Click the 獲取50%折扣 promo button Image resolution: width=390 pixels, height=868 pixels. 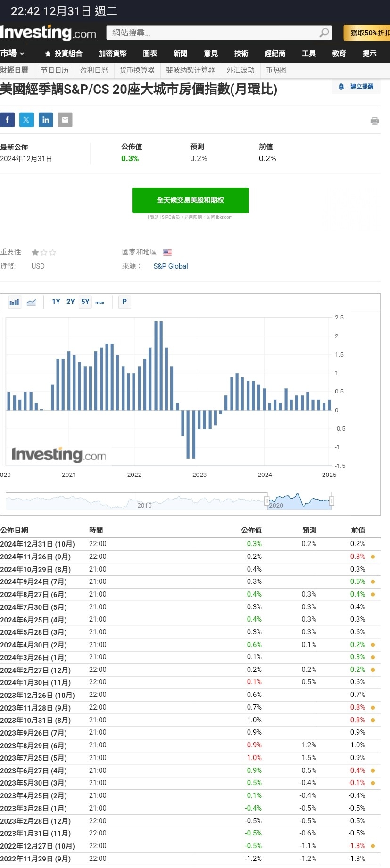coord(367,33)
